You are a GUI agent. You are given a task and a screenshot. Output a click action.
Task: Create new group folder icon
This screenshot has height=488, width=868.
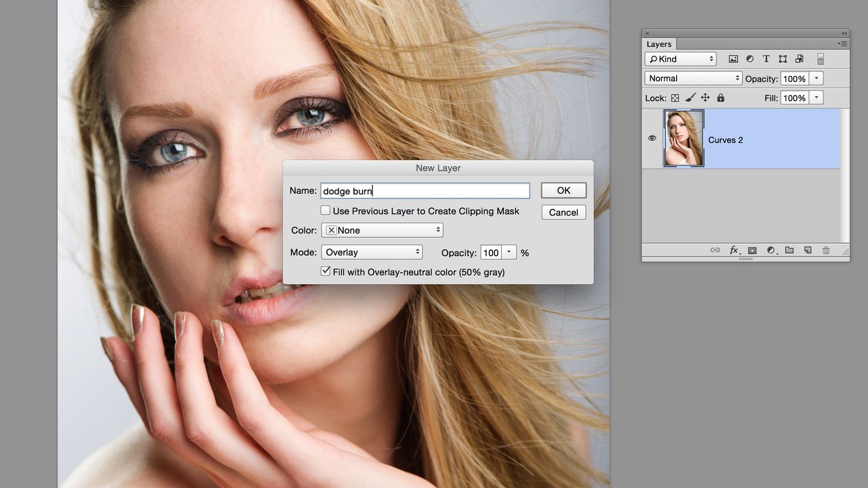[x=789, y=250]
